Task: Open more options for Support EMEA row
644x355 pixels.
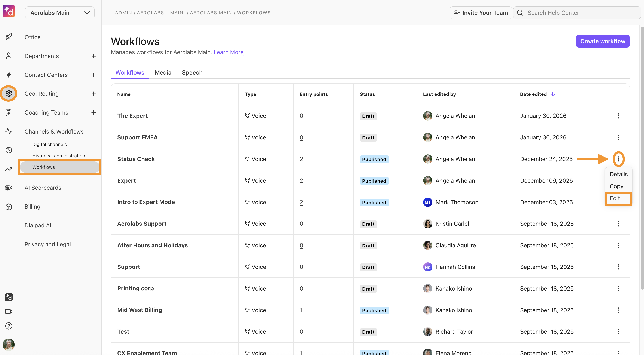Action: point(618,137)
